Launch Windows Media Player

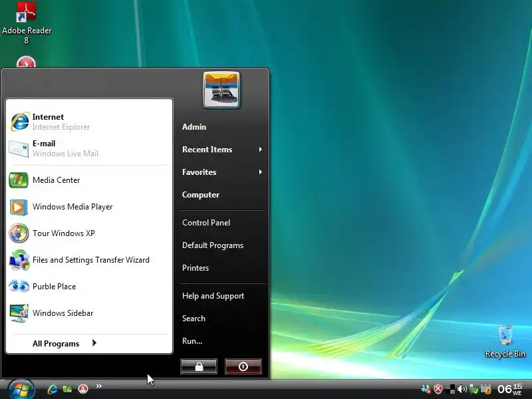(89, 207)
